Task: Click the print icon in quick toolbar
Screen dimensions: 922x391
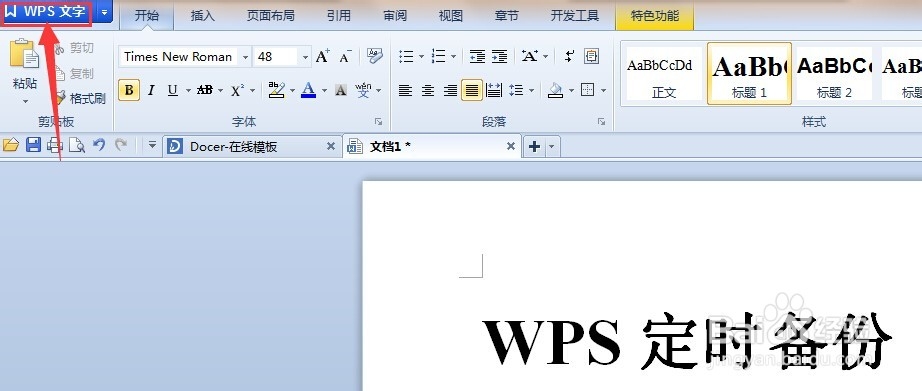Action: 55,145
